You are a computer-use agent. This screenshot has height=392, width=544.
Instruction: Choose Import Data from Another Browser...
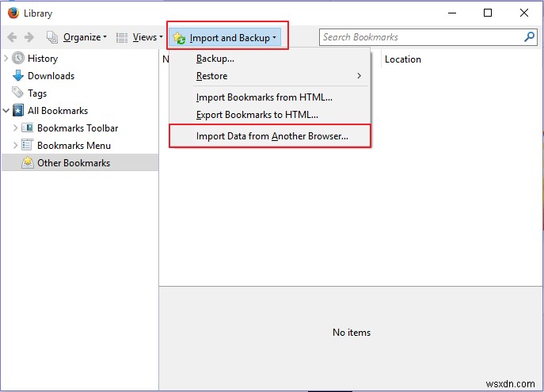coord(270,136)
